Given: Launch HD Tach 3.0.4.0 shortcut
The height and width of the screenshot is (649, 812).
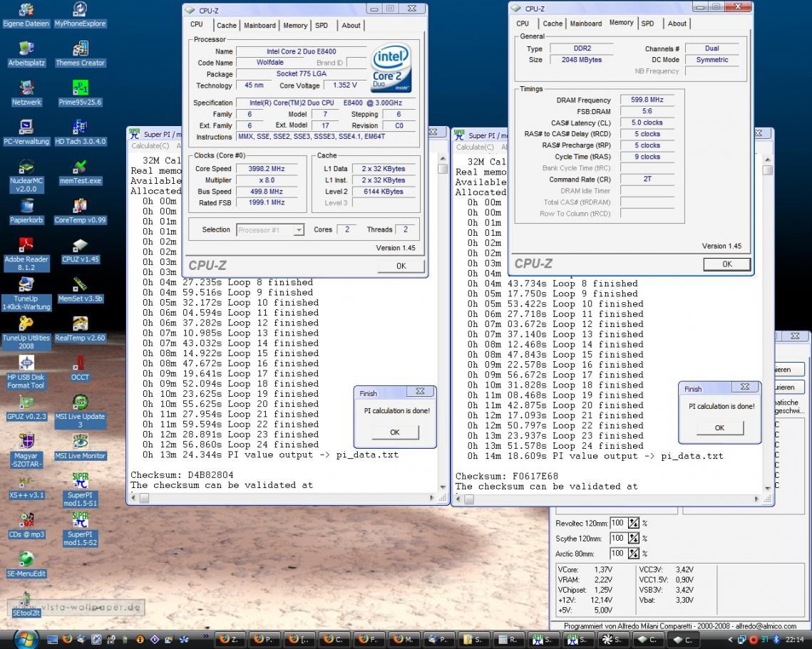Looking at the screenshot, I should (81, 133).
